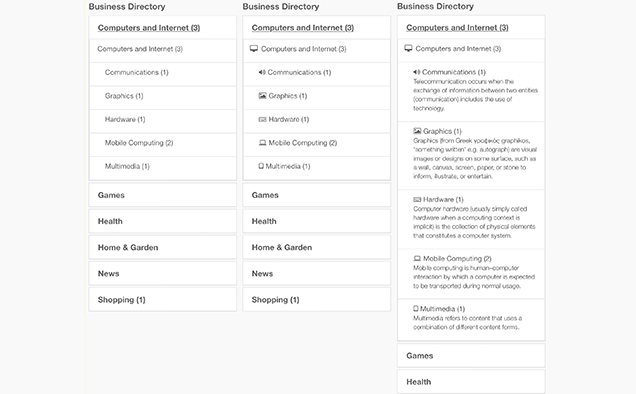Image resolution: width=636 pixels, height=394 pixels.
Task: Expand the Health section in the right directory
Action: click(471, 382)
